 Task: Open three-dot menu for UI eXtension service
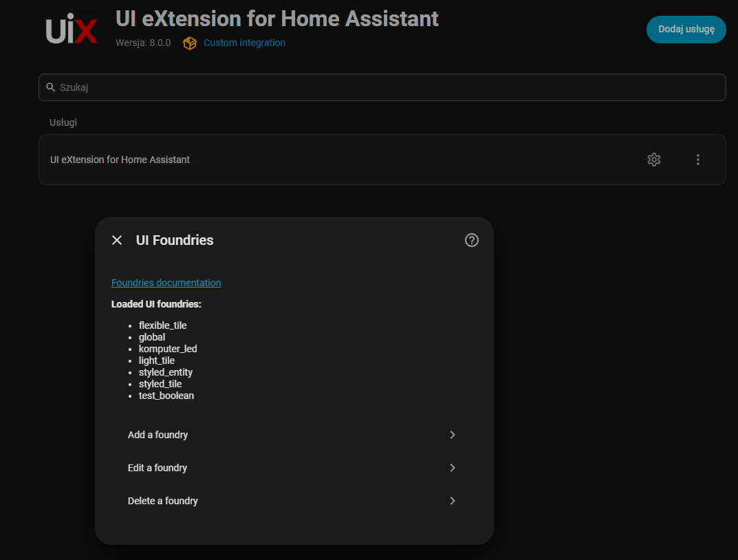(697, 160)
